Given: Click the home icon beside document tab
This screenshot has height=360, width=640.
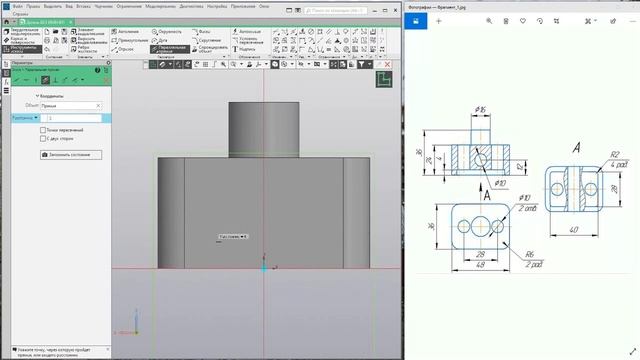Looking at the screenshot, I should click(7, 22).
